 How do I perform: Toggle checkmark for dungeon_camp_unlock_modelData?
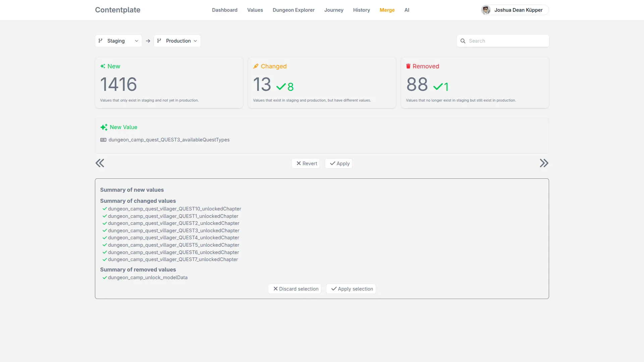(105, 278)
